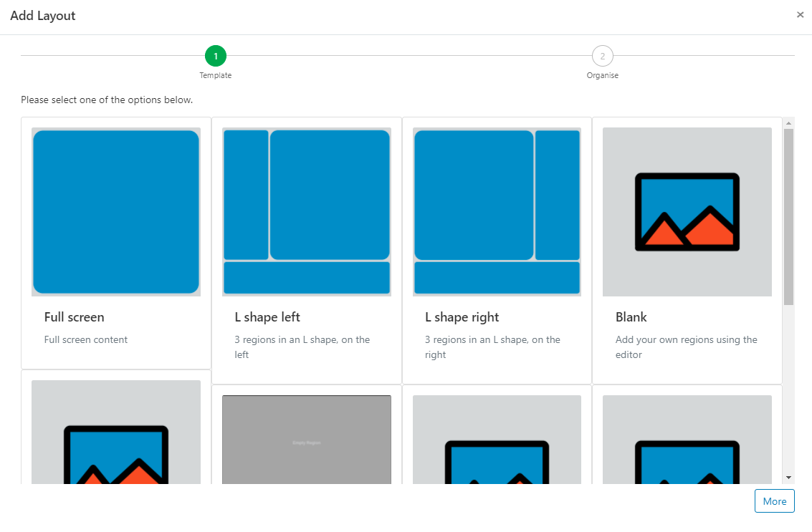Click the "Full screen" card title
This screenshot has width=812, height=532.
(74, 317)
